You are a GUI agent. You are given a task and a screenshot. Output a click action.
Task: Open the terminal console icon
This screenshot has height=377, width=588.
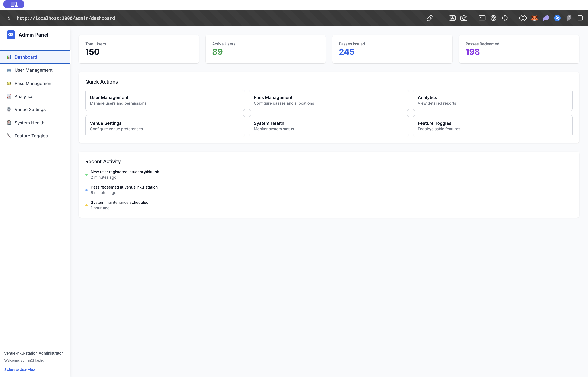pyautogui.click(x=482, y=18)
